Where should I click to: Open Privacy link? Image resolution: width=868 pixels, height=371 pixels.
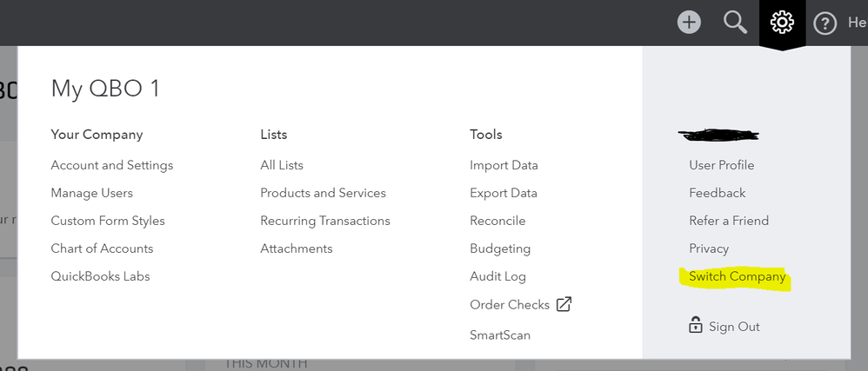coord(709,248)
